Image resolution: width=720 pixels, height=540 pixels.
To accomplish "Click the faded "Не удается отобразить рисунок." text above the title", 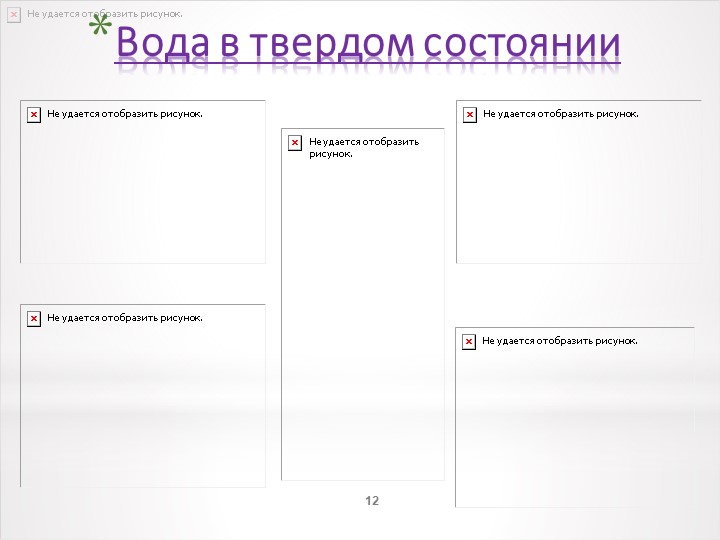I will (x=105, y=14).
